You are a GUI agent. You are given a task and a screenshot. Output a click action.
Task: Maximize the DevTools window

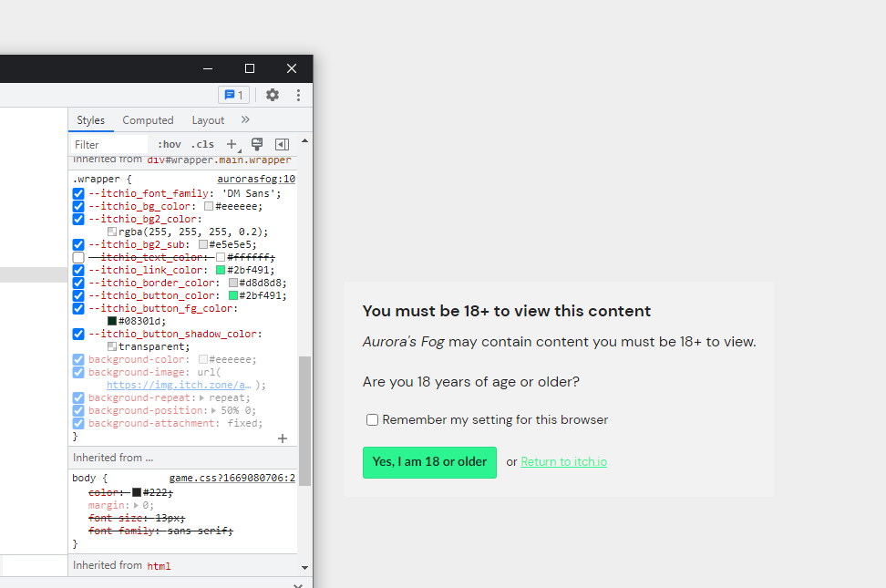250,68
